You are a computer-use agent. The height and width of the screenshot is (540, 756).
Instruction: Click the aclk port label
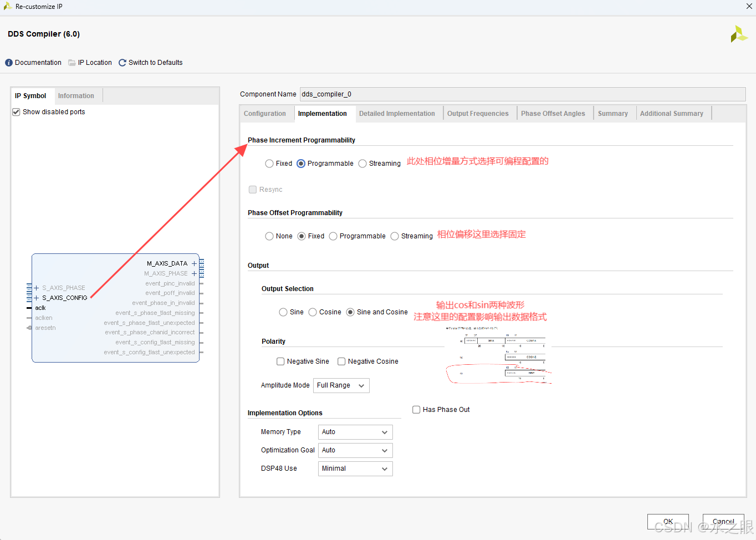coord(40,308)
